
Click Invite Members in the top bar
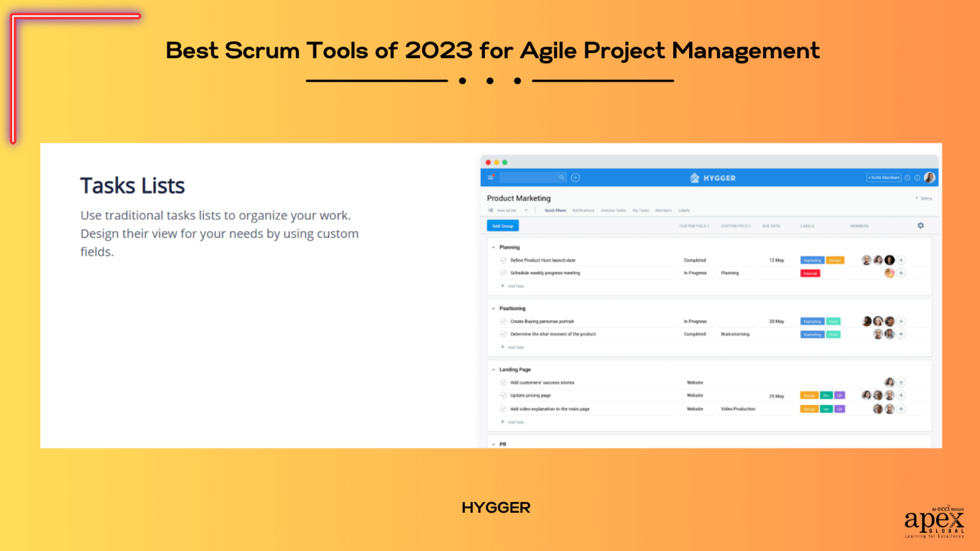[884, 178]
